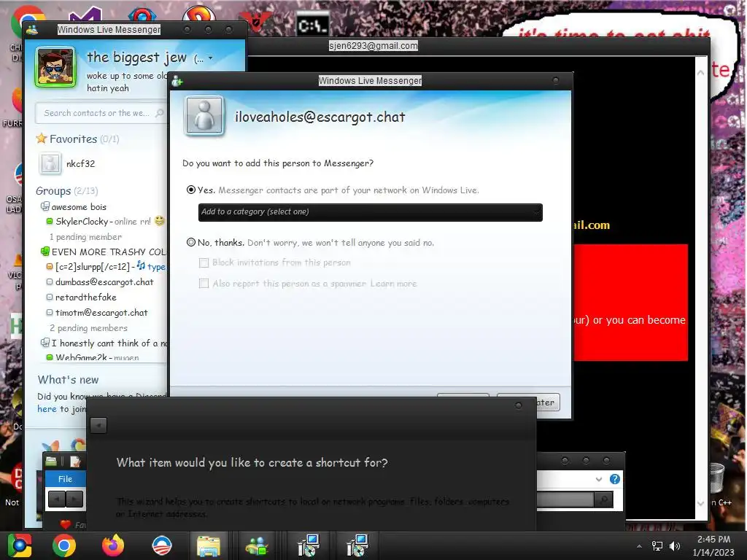This screenshot has width=747, height=560.
Task: Select the 'Yes' radio button
Action: (191, 190)
